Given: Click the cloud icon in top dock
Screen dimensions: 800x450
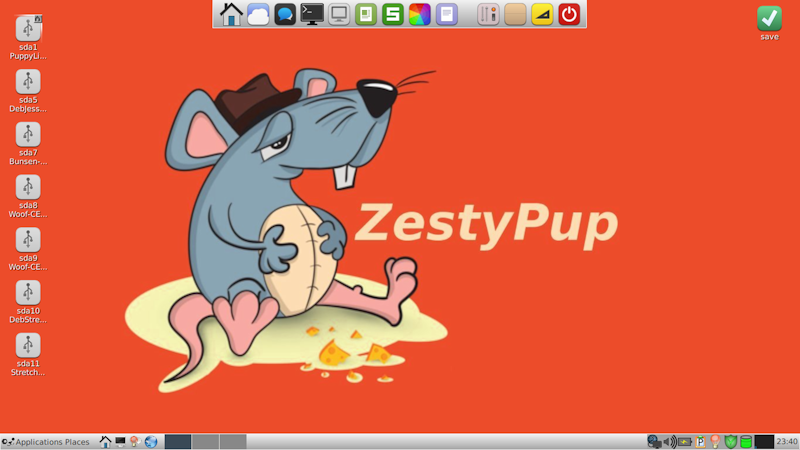Looking at the screenshot, I should pyautogui.click(x=258, y=14).
